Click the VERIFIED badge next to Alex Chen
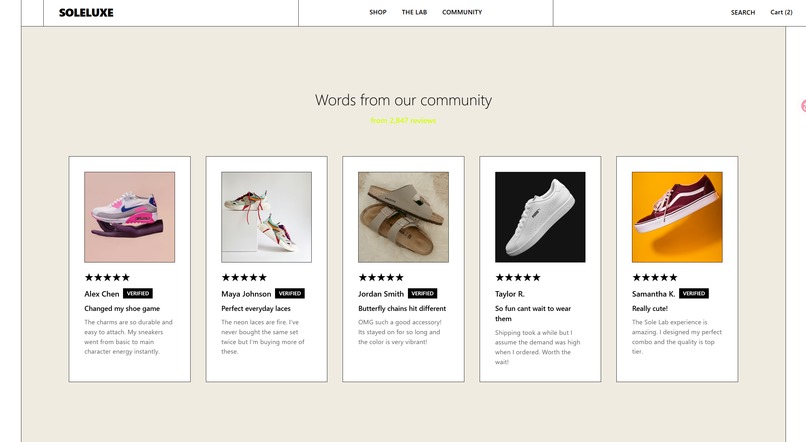Screen dimensions: 806x442 [138, 293]
